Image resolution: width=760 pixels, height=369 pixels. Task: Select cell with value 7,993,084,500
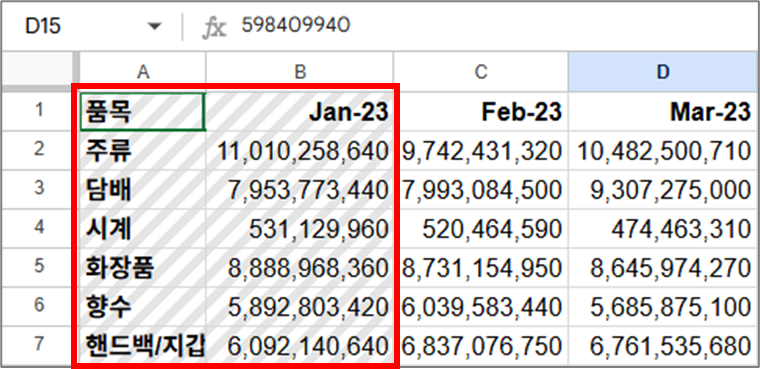point(480,190)
